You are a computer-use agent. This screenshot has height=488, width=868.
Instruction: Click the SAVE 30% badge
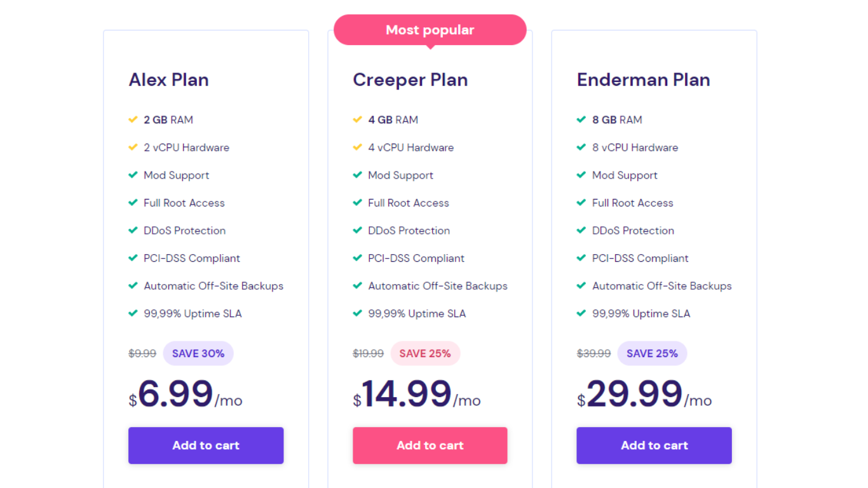click(198, 353)
